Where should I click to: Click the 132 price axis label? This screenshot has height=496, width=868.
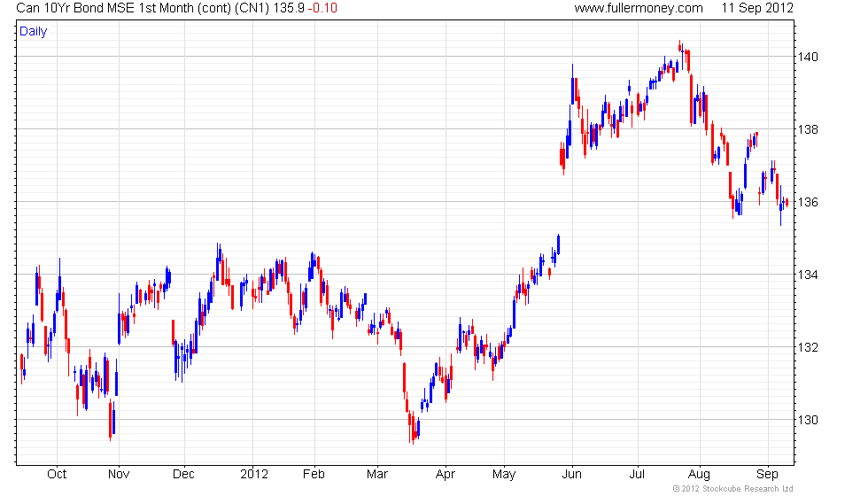pyautogui.click(x=807, y=347)
